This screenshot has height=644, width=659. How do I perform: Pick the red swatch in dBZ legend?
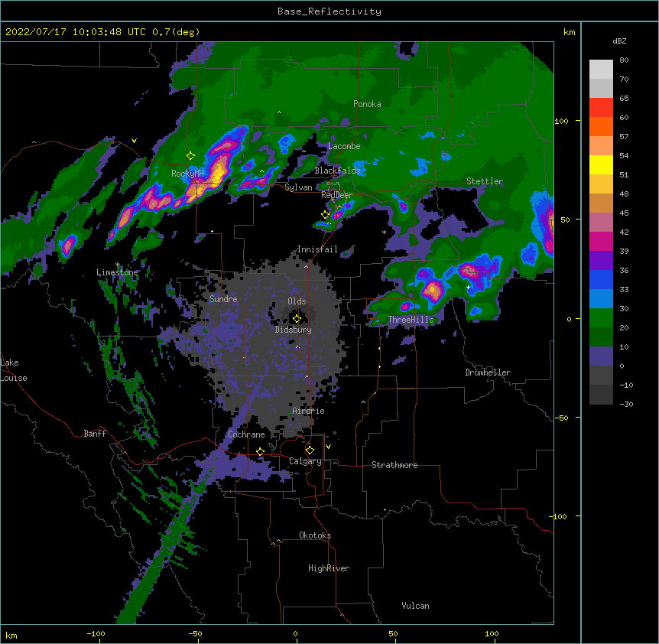point(601,108)
